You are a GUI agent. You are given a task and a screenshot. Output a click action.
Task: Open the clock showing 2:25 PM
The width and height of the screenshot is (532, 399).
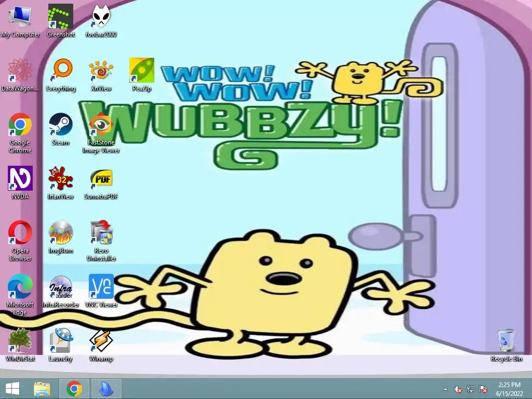click(x=509, y=389)
